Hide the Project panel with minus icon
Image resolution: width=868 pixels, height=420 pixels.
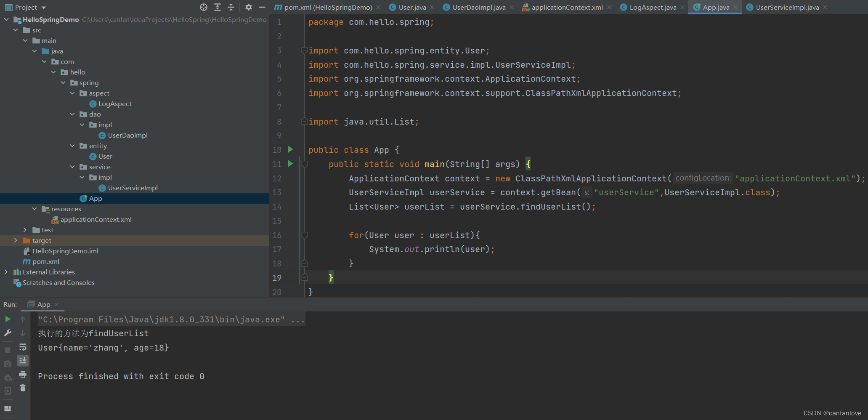pos(262,7)
